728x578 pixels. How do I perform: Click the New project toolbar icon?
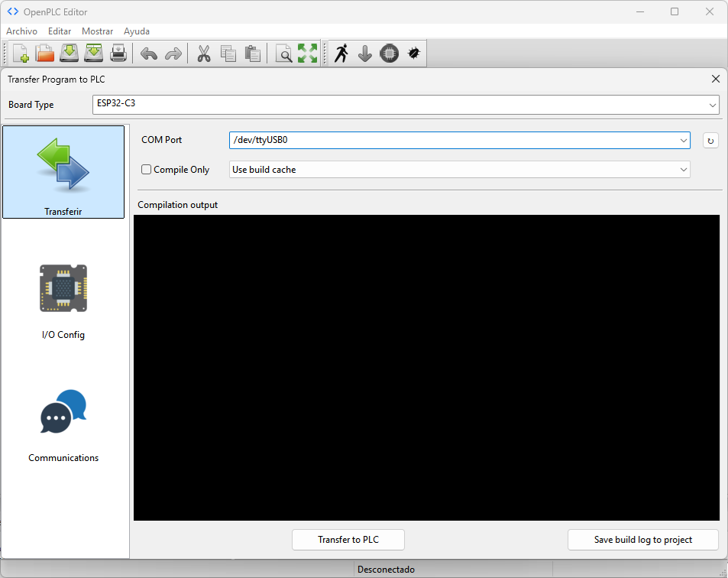(x=21, y=54)
